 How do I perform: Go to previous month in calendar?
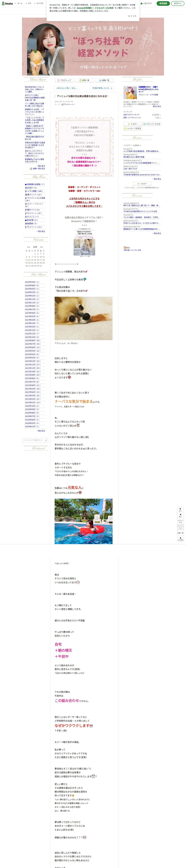click(x=29, y=247)
